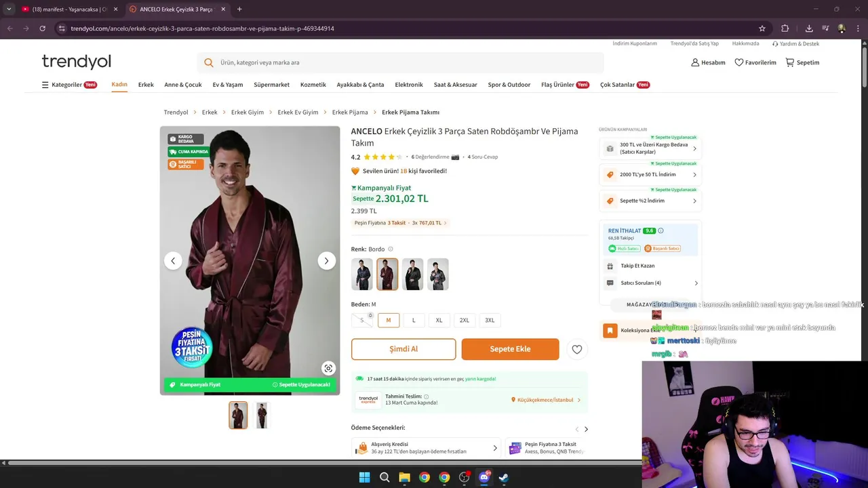The width and height of the screenshot is (868, 488).
Task: Click browser back arrow
Action: [x=9, y=28]
